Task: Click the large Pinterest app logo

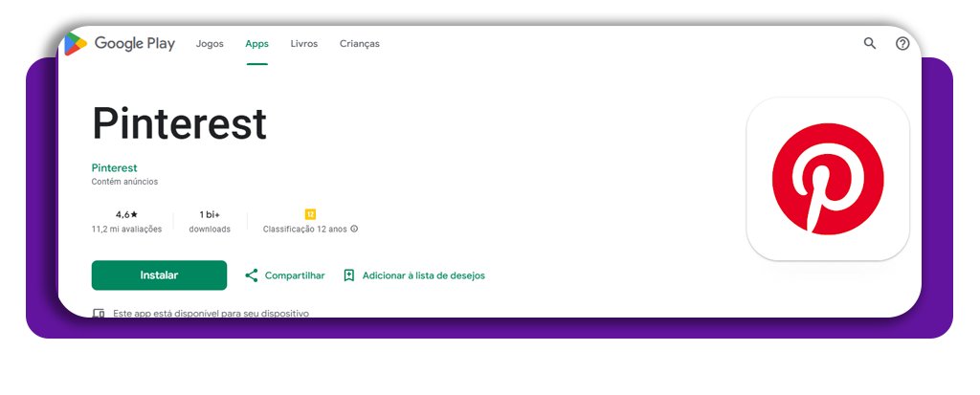Action: (827, 179)
